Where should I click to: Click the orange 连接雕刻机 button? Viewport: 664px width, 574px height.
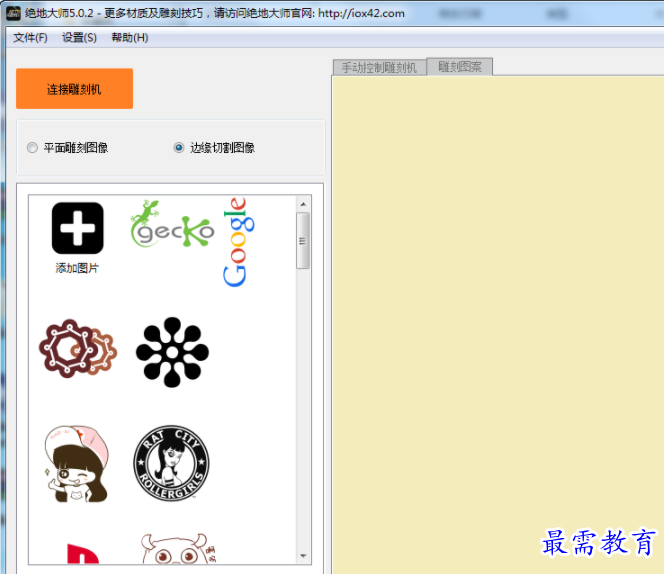75,89
